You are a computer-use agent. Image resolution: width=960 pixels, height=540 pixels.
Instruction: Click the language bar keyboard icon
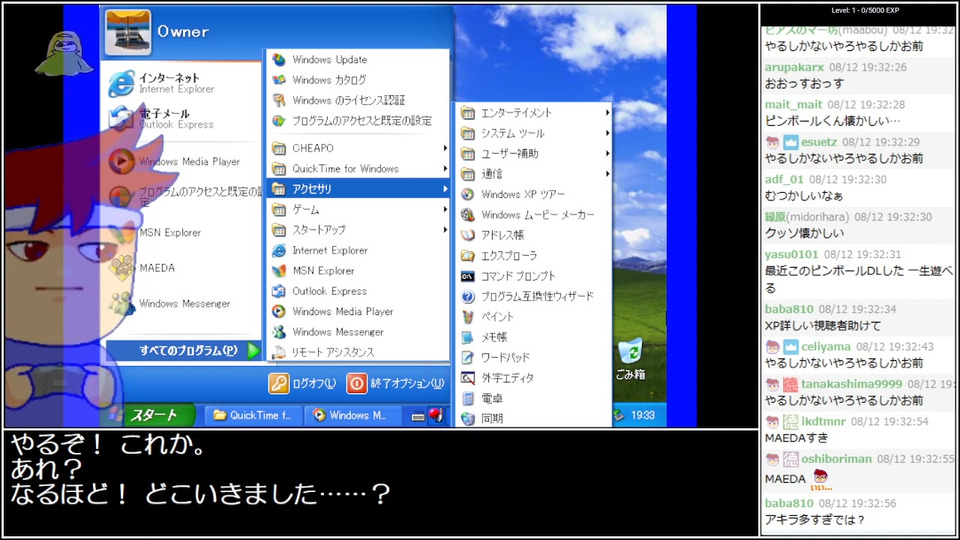point(418,416)
